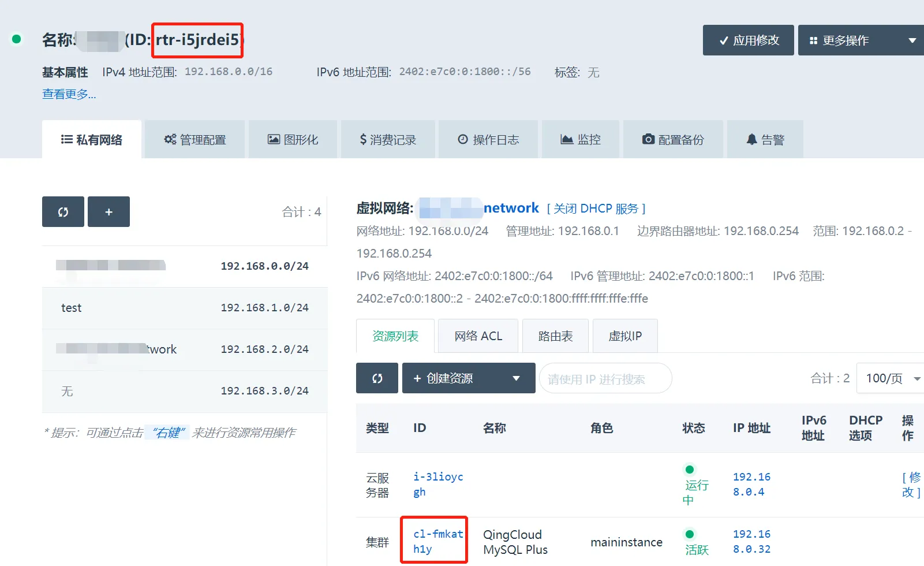Screen dimensions: 924x566
Task: Click the clock icon on the 操作日志 tab
Action: coord(463,139)
